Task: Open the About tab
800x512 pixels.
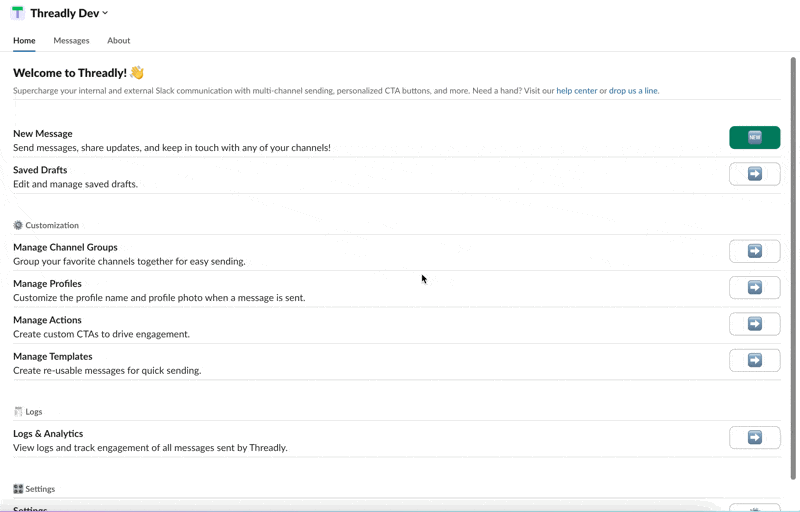Action: click(118, 40)
